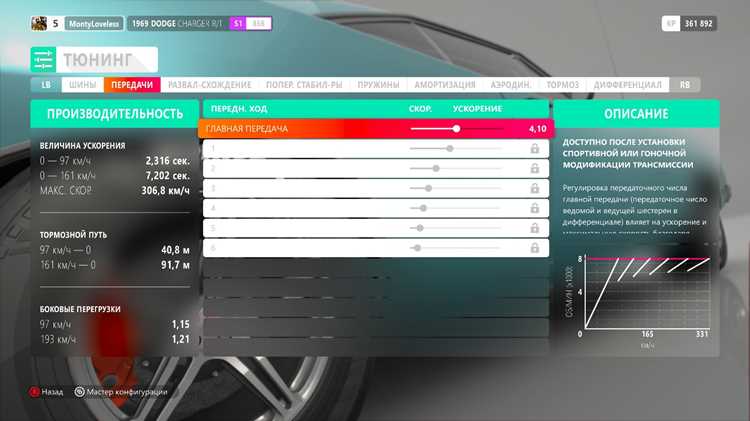Click the ПЕРЕДН. ХОД column header
The height and width of the screenshot is (421, 750).
click(239, 109)
